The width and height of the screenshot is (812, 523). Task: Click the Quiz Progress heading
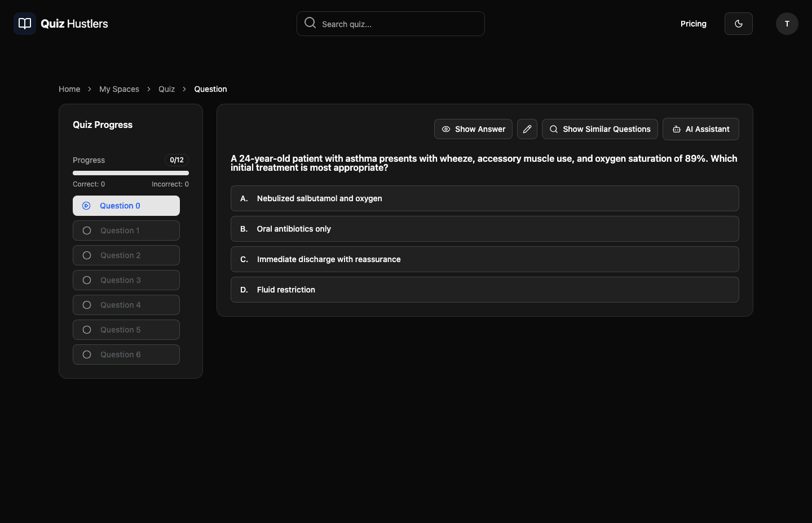[x=103, y=125]
